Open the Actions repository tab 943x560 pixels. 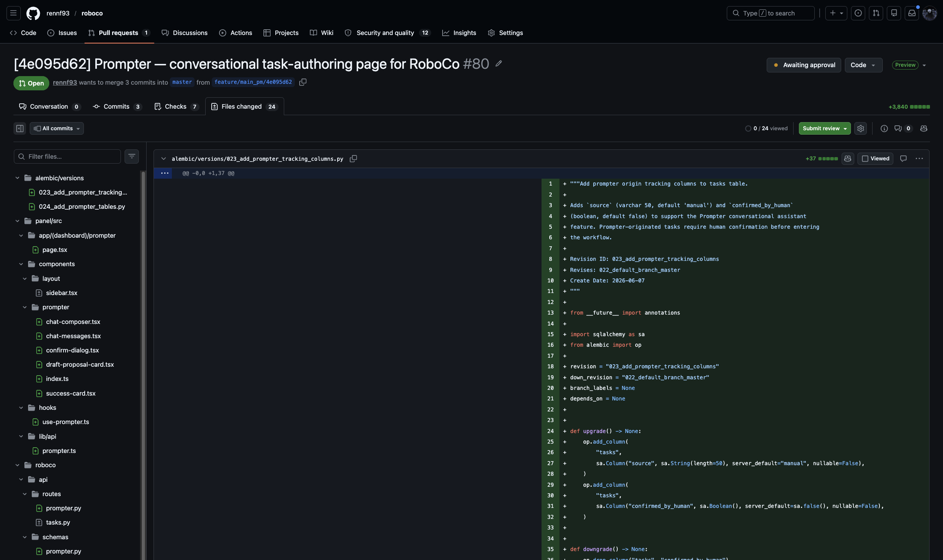(x=235, y=33)
